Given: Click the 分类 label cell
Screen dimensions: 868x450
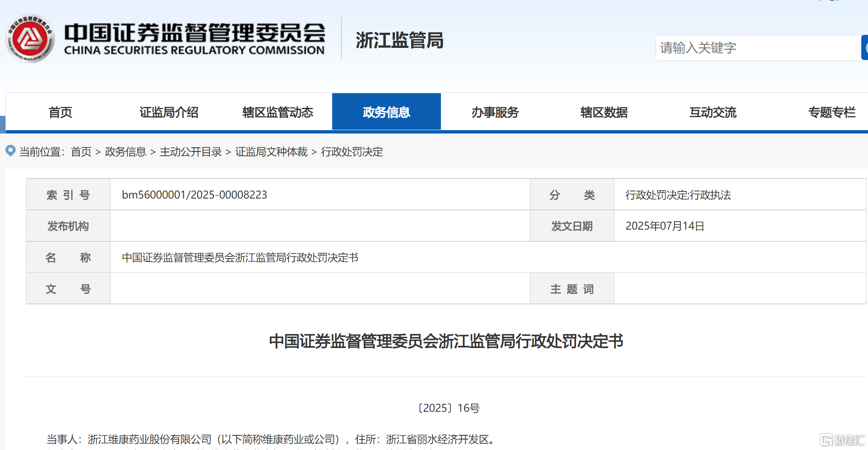Looking at the screenshot, I should (x=572, y=195).
